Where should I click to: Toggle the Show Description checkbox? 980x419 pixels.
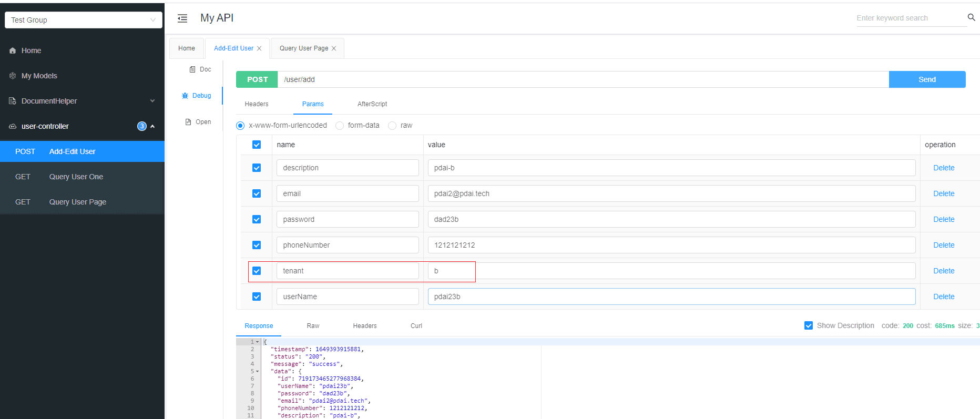pos(809,325)
